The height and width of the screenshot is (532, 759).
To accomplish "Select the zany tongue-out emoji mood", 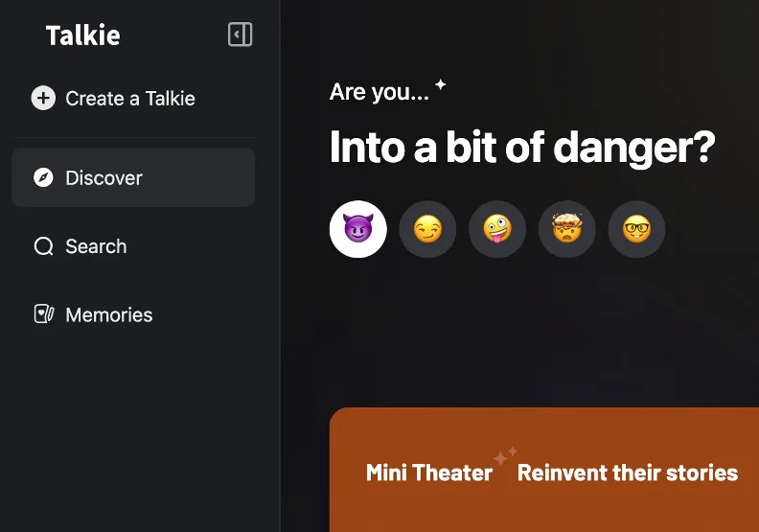I will [497, 229].
